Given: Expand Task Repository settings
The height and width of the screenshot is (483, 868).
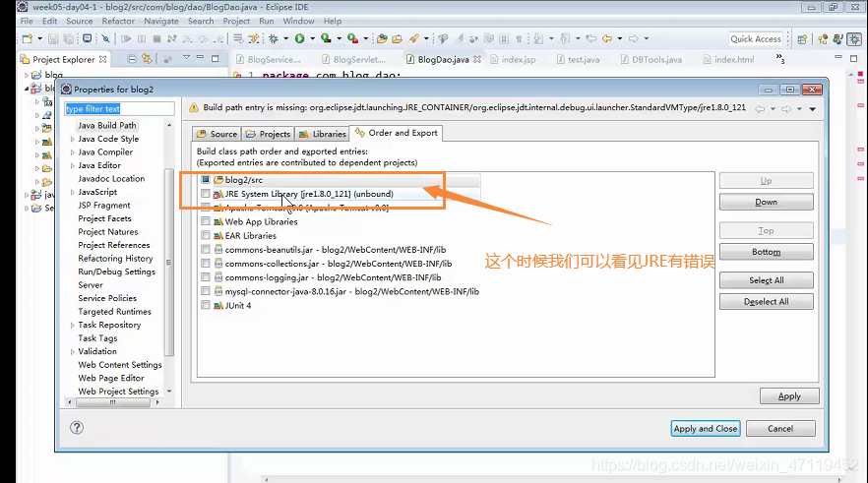Looking at the screenshot, I should 73,325.
